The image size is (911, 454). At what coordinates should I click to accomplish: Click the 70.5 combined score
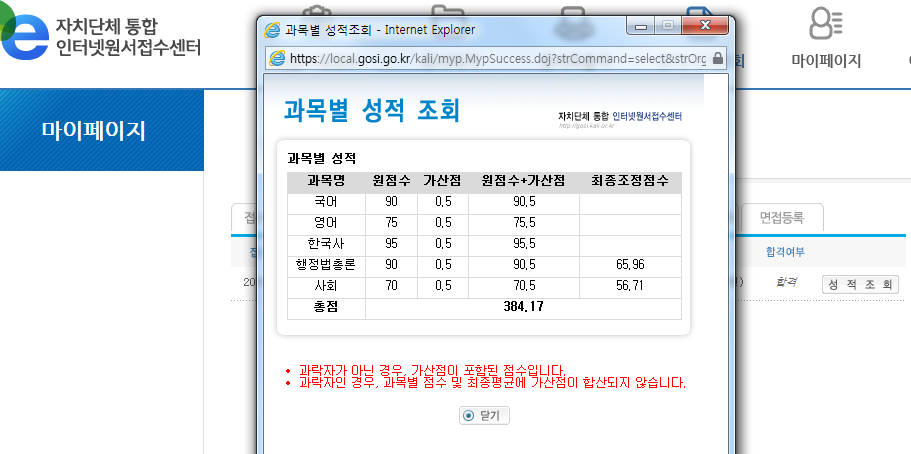pos(523,285)
